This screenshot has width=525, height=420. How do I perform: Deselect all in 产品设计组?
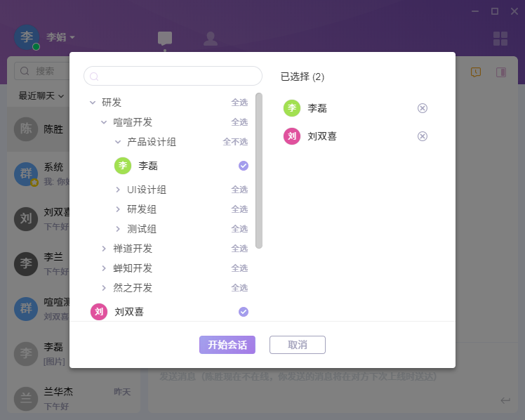(x=235, y=142)
